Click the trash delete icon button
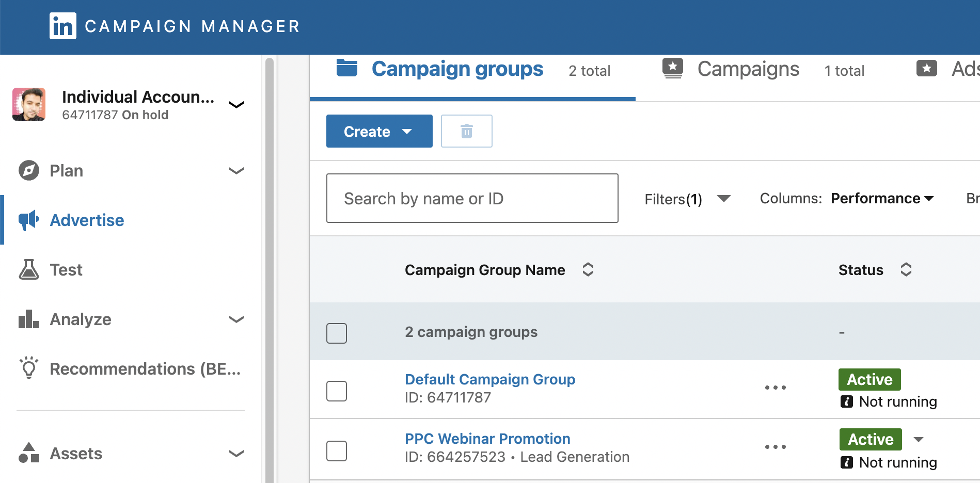 click(466, 131)
